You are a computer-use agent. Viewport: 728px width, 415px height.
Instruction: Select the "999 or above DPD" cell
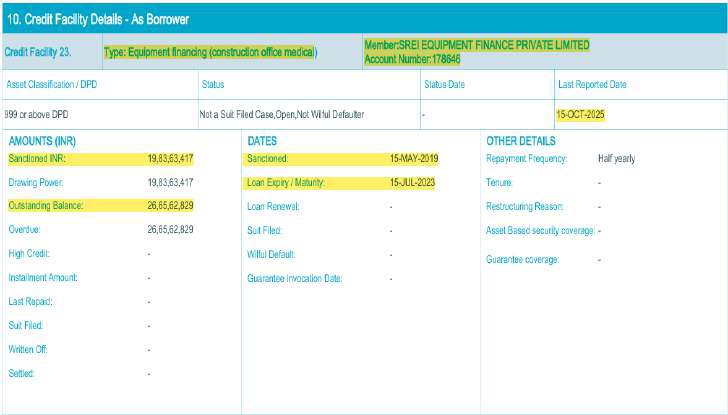(x=36, y=114)
